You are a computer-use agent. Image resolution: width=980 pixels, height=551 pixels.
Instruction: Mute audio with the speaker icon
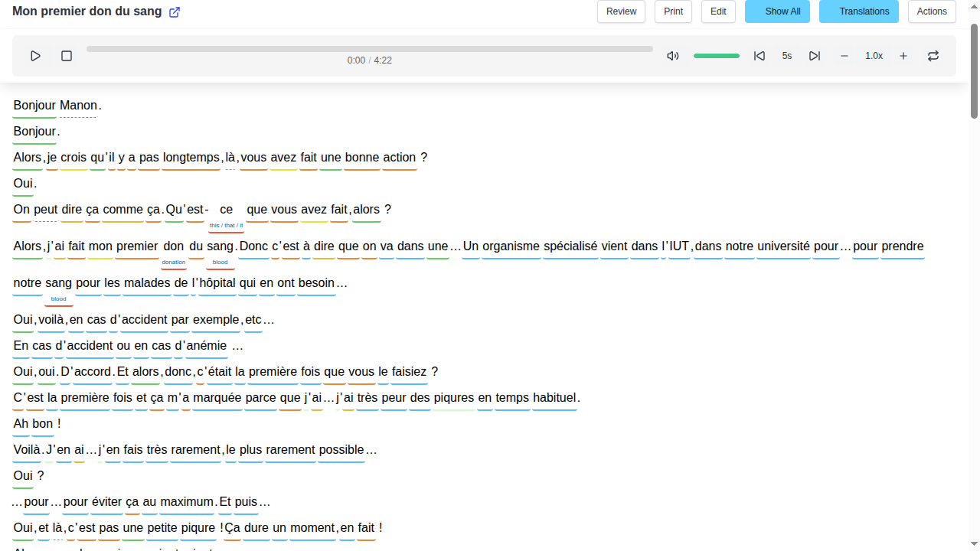point(673,56)
